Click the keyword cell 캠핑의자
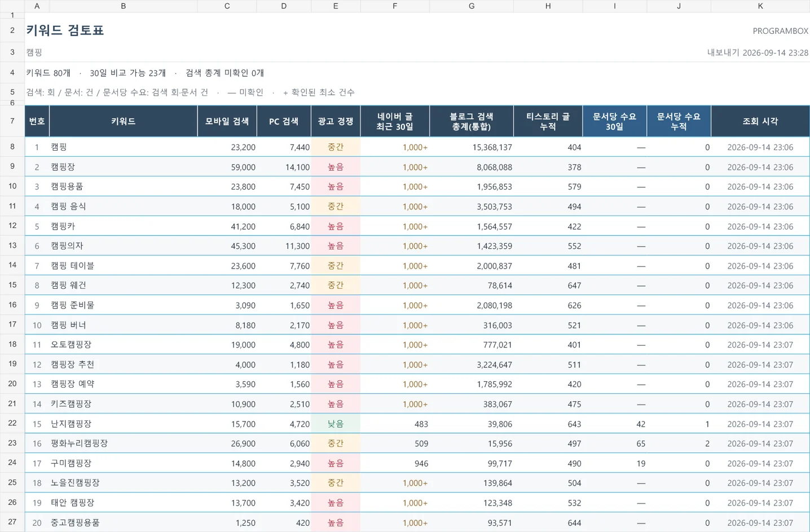This screenshot has width=810, height=532. [124, 246]
